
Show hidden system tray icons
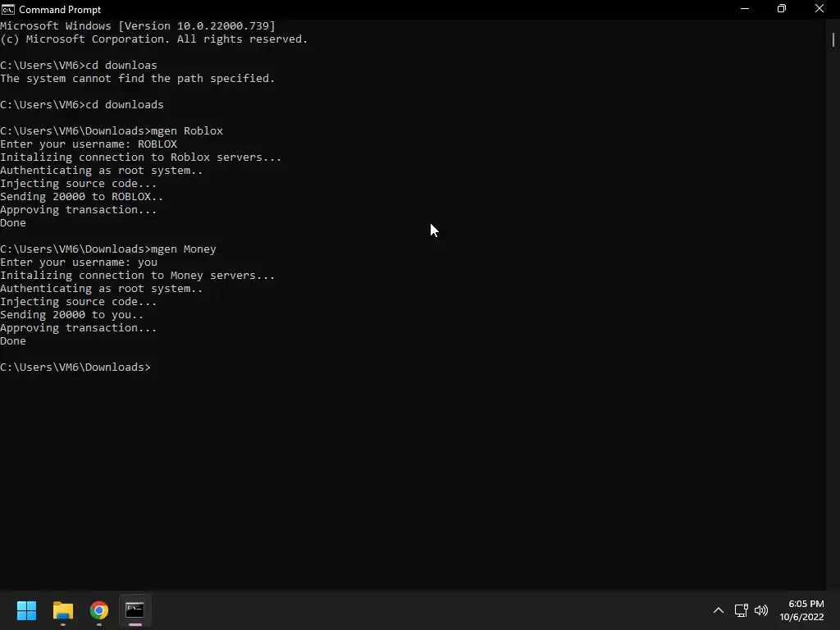point(719,610)
